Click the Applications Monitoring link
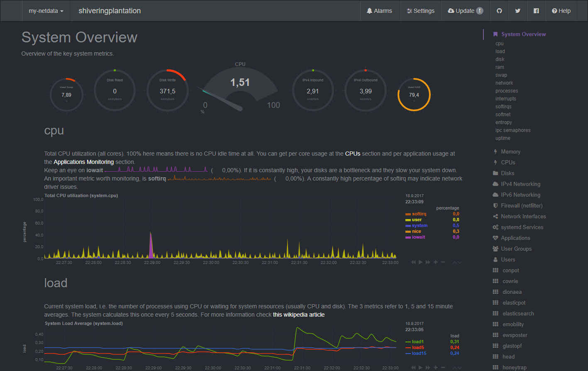Viewport: 588px width, 371px height. 83,162
